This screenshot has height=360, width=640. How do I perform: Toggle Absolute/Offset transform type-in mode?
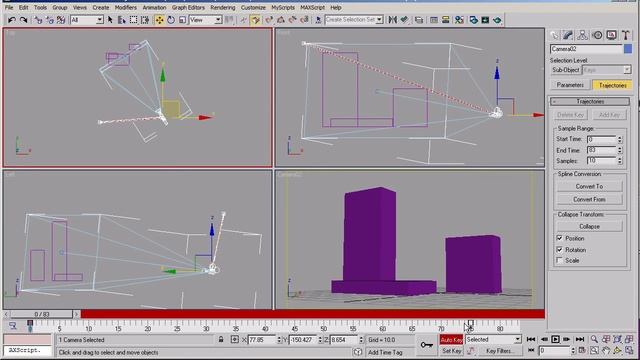235,339
